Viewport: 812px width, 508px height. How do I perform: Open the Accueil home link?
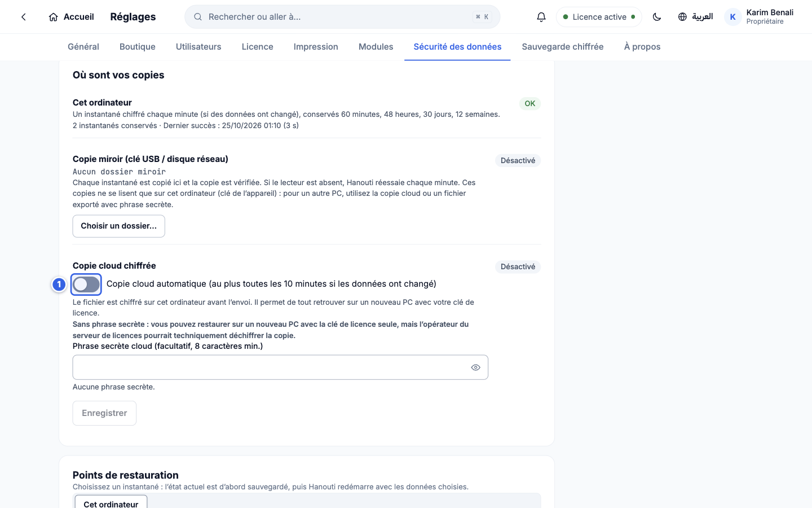(71, 17)
